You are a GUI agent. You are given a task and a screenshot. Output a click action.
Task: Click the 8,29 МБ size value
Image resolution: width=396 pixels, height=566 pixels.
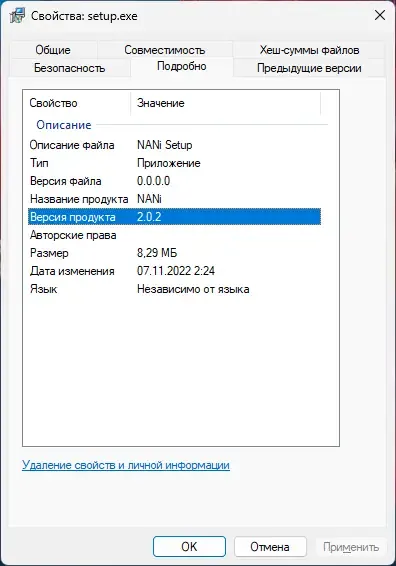[157, 253]
